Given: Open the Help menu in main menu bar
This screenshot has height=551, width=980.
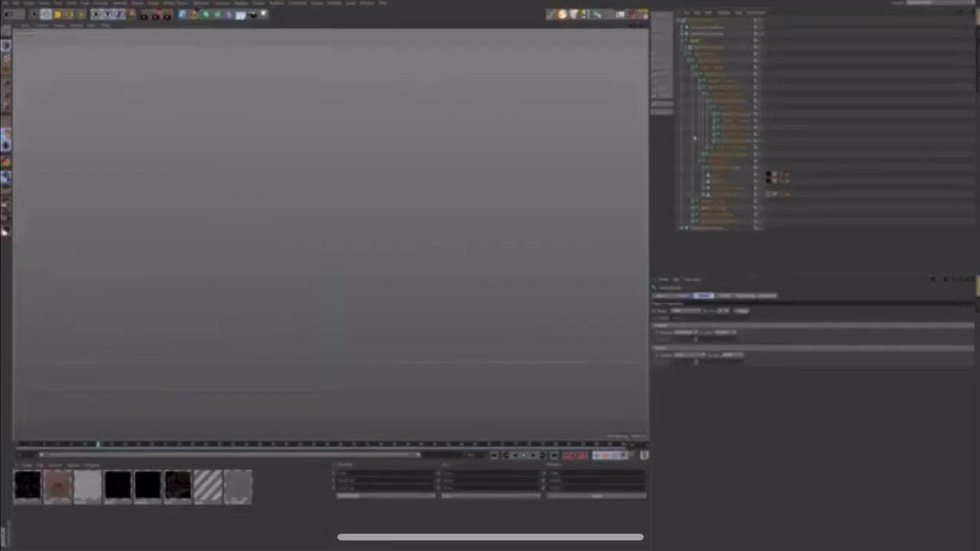Looking at the screenshot, I should click(x=381, y=3).
